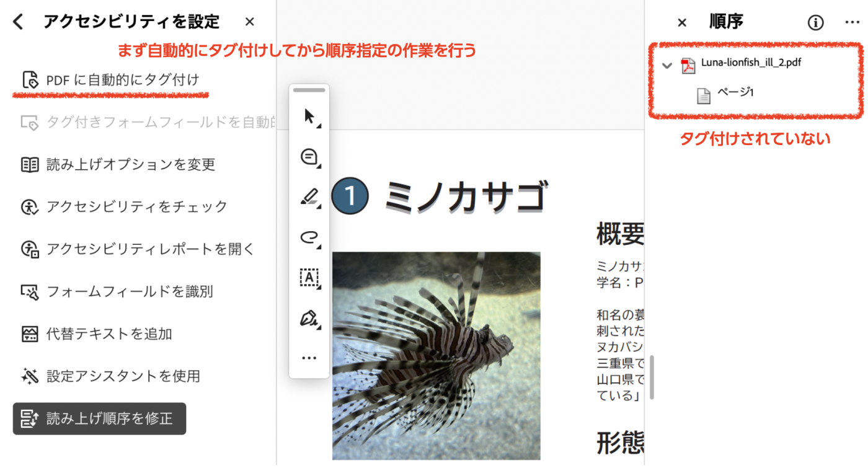Select the fill and sign pen tool
Viewport: 868px width, 473px height.
click(309, 318)
